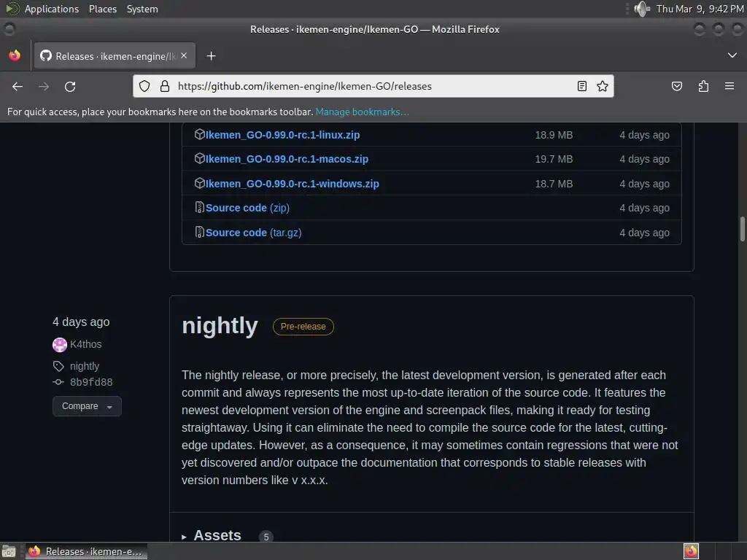Image resolution: width=747 pixels, height=560 pixels.
Task: Save page to Pocket
Action: [676, 86]
